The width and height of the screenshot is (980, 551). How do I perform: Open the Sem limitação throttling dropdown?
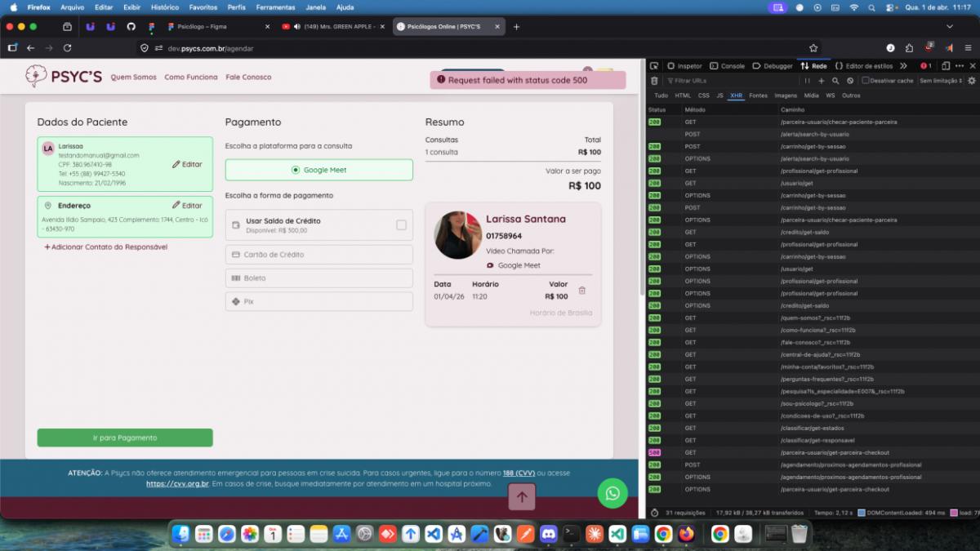click(x=941, y=81)
